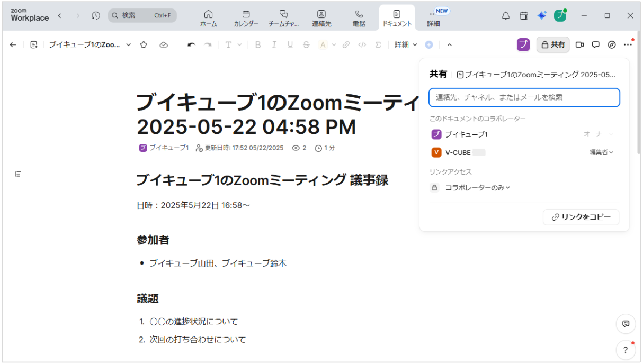Open the green profile avatar menu
The image size is (643, 364).
tap(560, 15)
